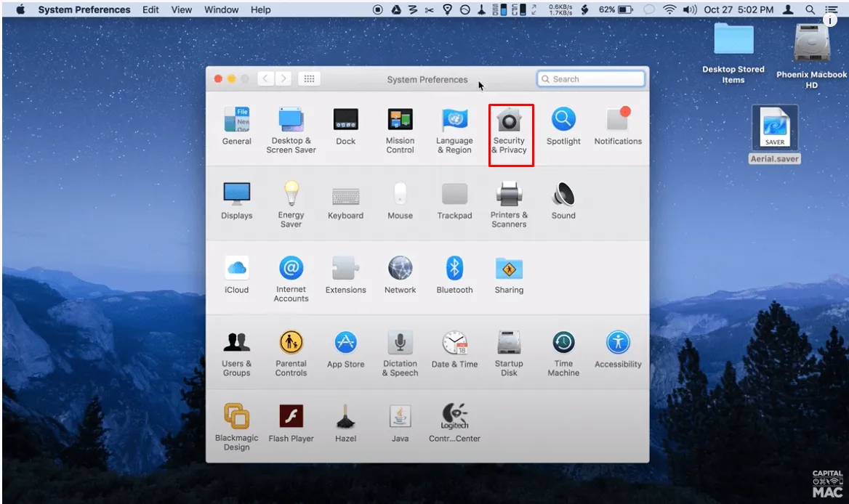Viewport: 849px width, 504px height.
Task: Select the Desktop Stored Items folder
Action: pyautogui.click(x=733, y=52)
